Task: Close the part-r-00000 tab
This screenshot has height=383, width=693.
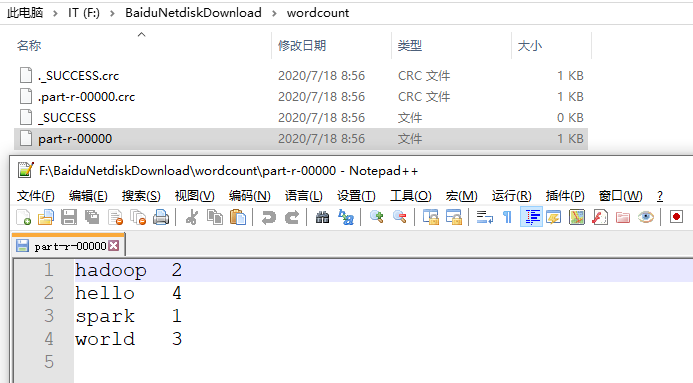Action: pyautogui.click(x=114, y=246)
